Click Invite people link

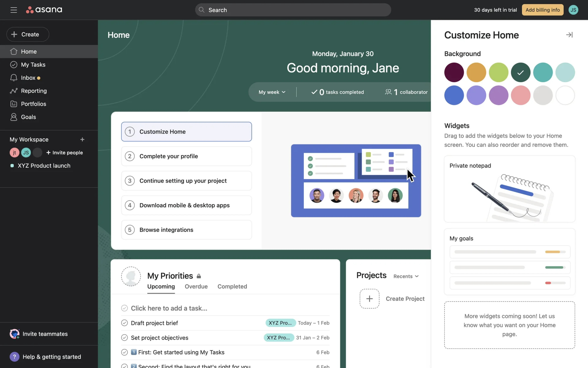(65, 153)
